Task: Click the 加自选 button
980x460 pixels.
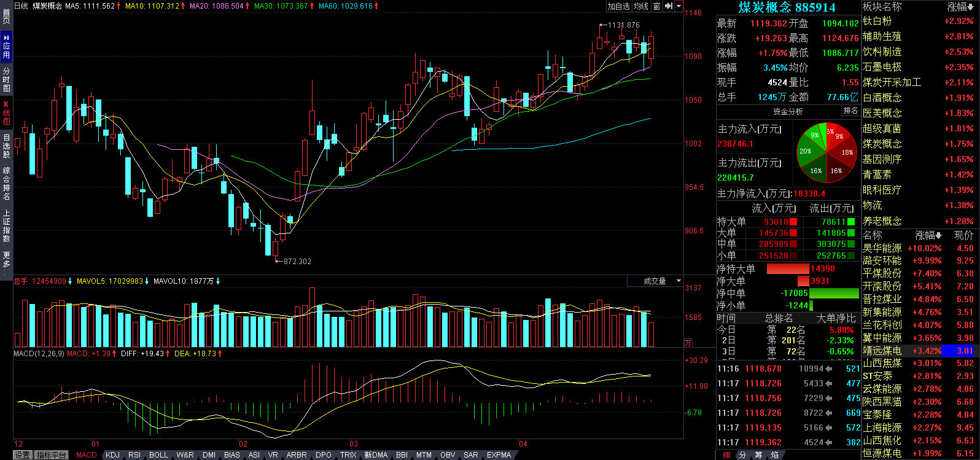Action: click(618, 6)
